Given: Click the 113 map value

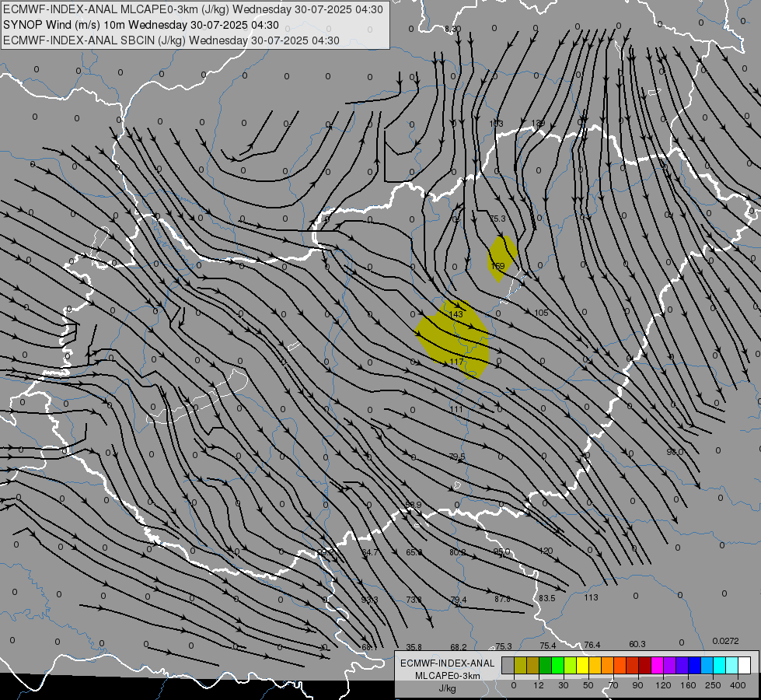Looking at the screenshot, I should pos(591,597).
